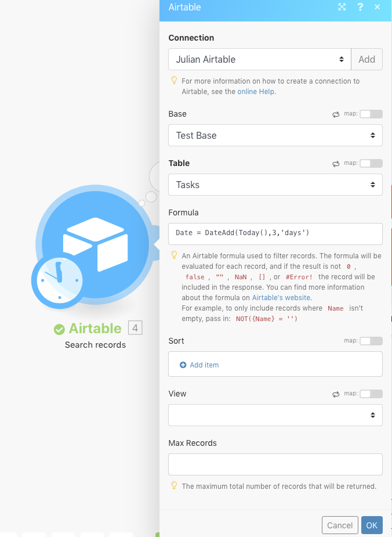Click the clock schedule icon on module
Image resolution: width=392 pixels, height=537 pixels.
tap(59, 281)
